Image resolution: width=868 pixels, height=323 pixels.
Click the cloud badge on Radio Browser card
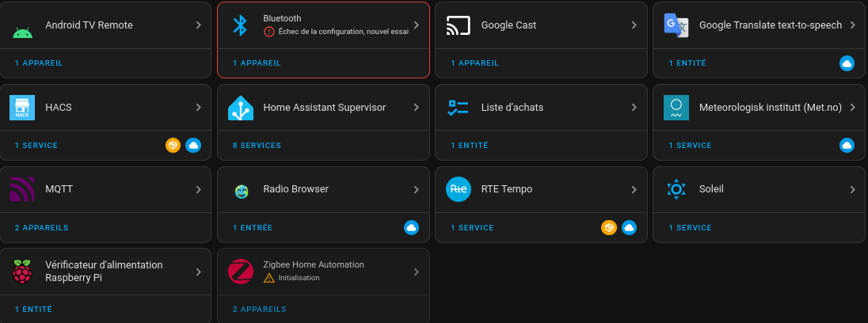click(411, 228)
